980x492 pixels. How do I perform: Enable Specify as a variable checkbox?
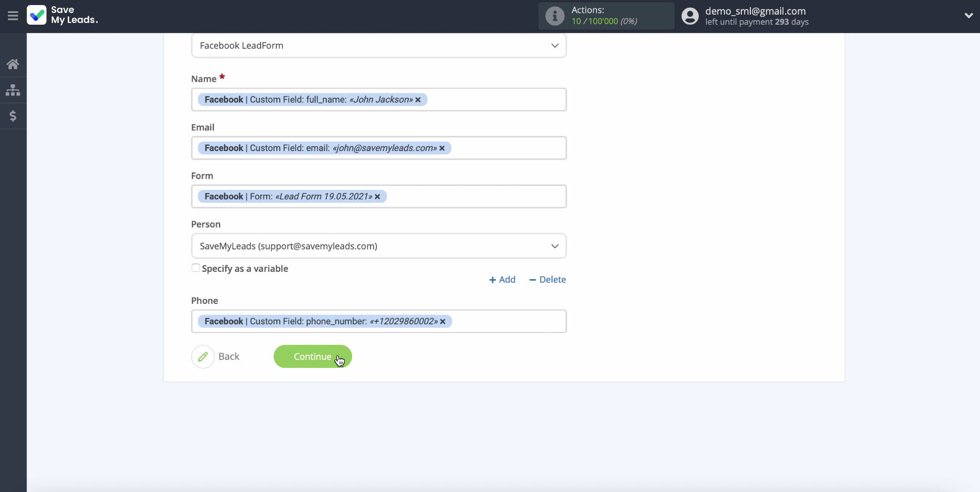pos(195,268)
